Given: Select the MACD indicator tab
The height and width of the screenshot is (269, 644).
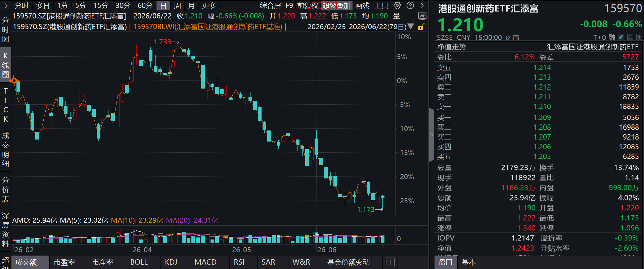Looking at the screenshot, I should click(205, 262).
